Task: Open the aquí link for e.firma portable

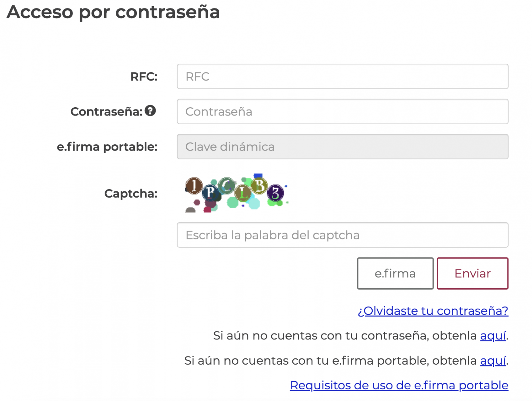Action: 493,361
